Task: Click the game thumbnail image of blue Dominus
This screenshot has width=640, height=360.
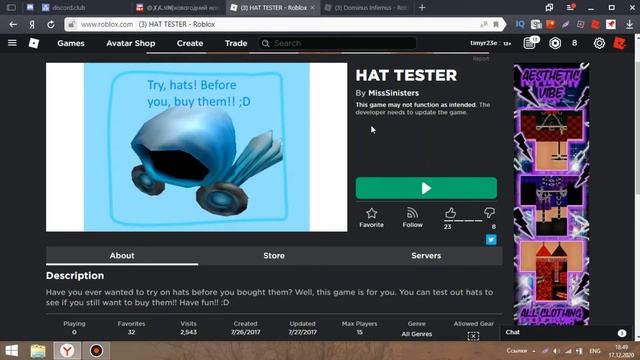Action: tap(197, 147)
